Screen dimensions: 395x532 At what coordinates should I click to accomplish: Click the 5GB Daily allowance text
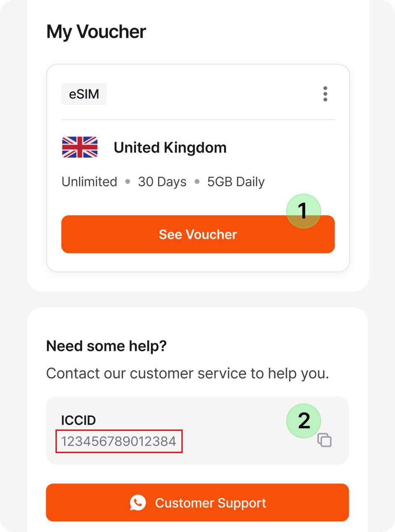point(236,181)
